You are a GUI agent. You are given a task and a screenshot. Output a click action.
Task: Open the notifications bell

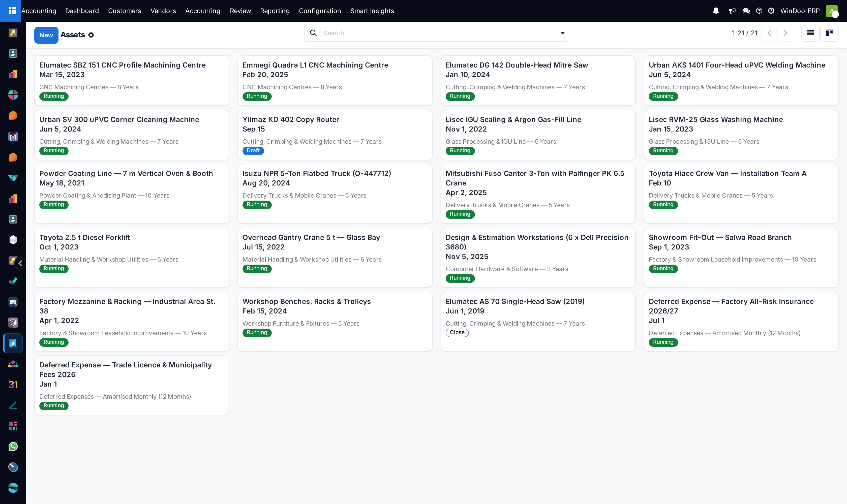[716, 11]
